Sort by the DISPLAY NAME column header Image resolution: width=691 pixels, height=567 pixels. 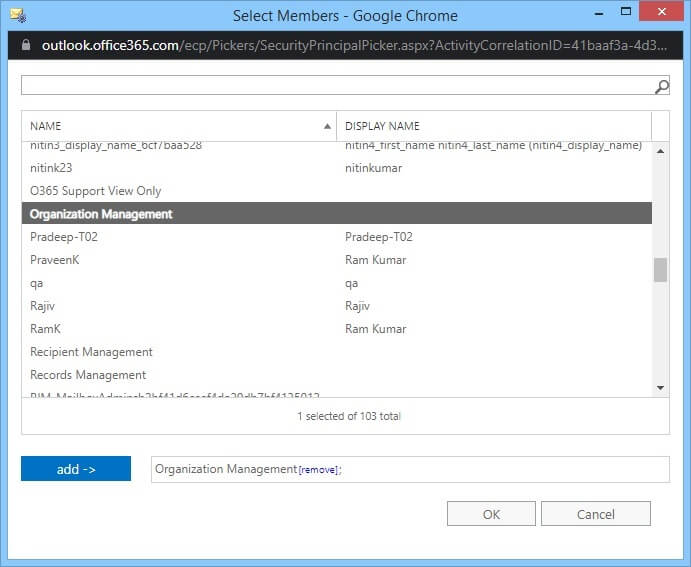(494, 126)
